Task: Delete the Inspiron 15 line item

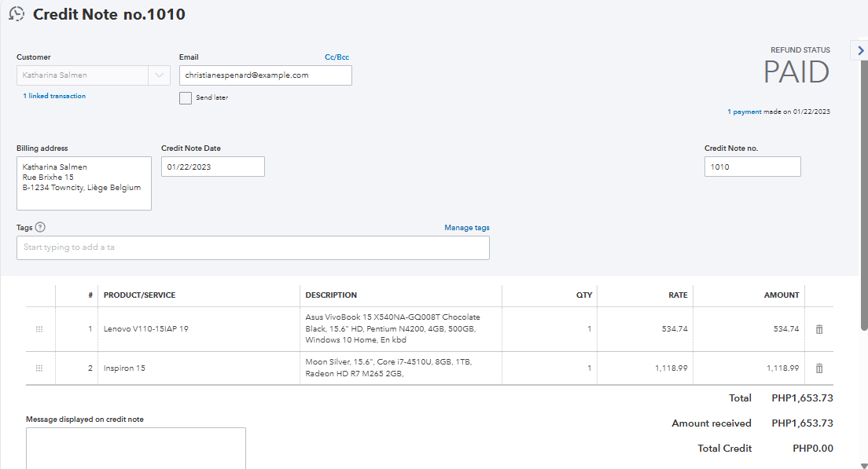Action: point(818,368)
